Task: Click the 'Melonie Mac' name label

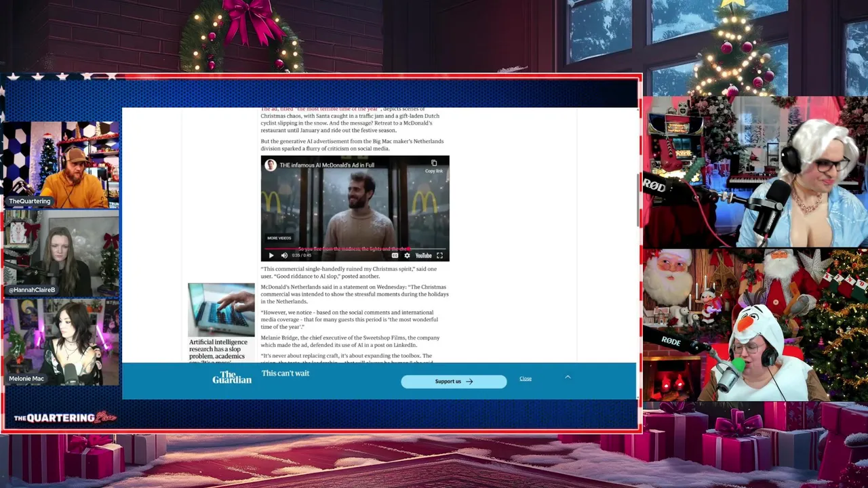Action: [x=27, y=379]
